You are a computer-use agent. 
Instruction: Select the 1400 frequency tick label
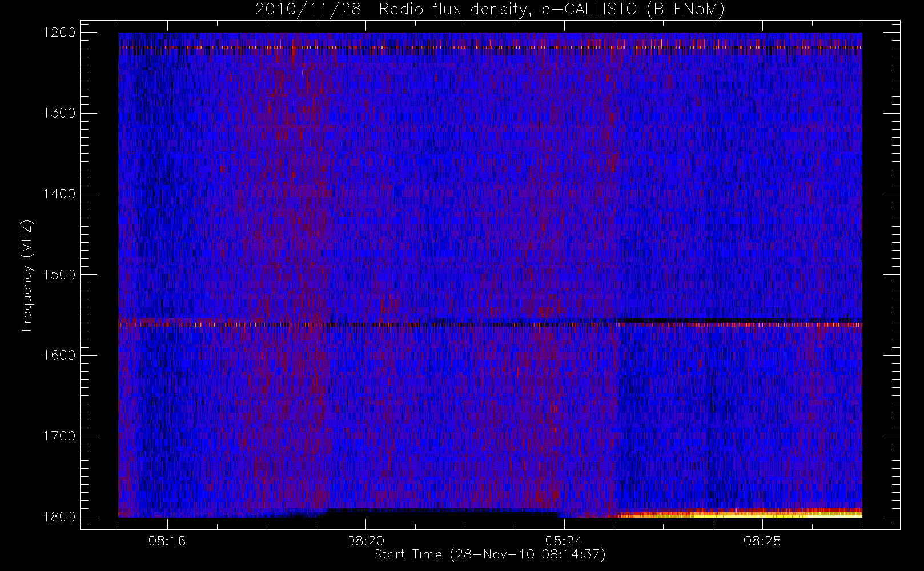59,194
